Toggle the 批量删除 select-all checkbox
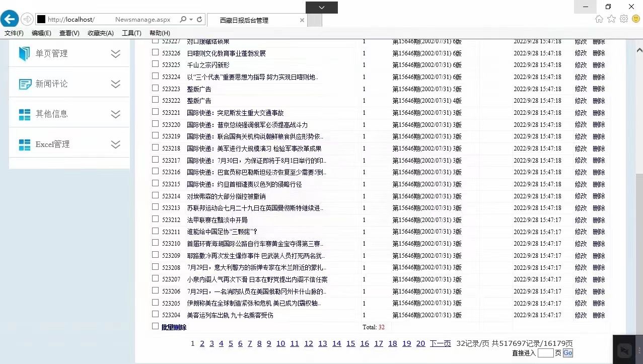643x364 pixels. [156, 326]
